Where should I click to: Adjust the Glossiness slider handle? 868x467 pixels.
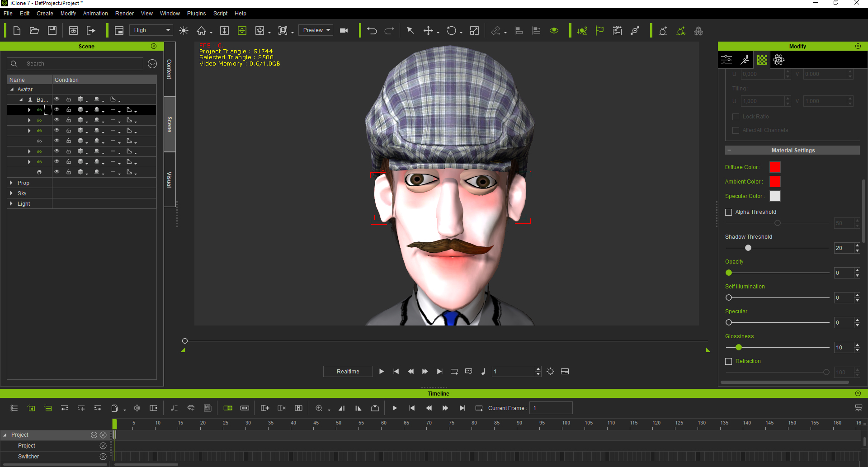739,348
